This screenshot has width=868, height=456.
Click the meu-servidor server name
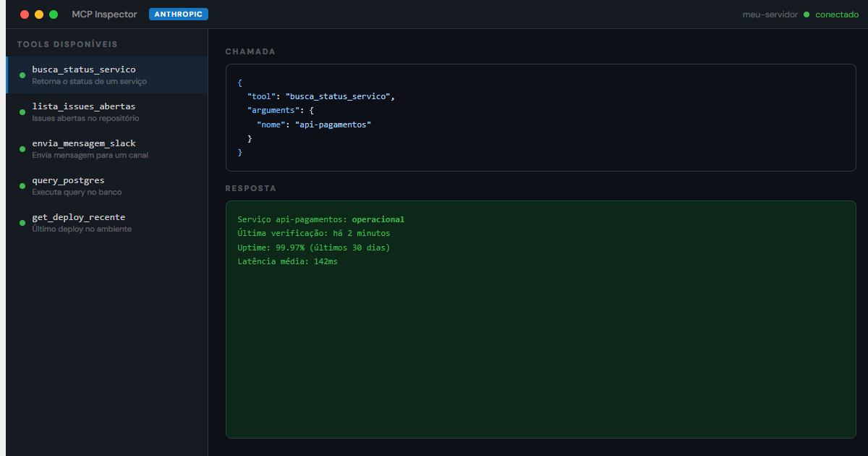pyautogui.click(x=770, y=14)
